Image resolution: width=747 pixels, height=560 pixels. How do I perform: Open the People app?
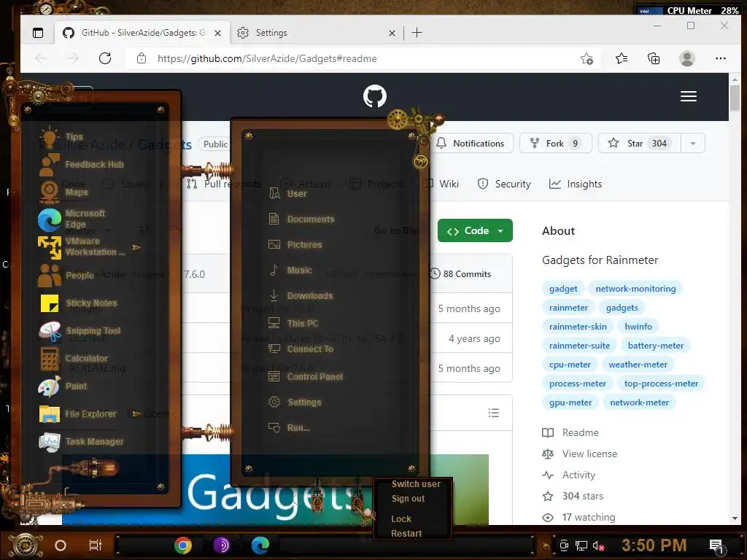66,275
